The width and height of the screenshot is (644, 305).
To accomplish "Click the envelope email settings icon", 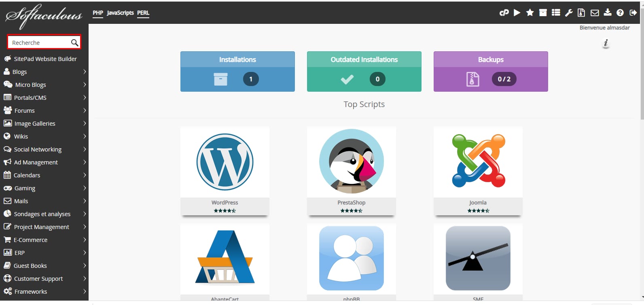I will coord(595,13).
